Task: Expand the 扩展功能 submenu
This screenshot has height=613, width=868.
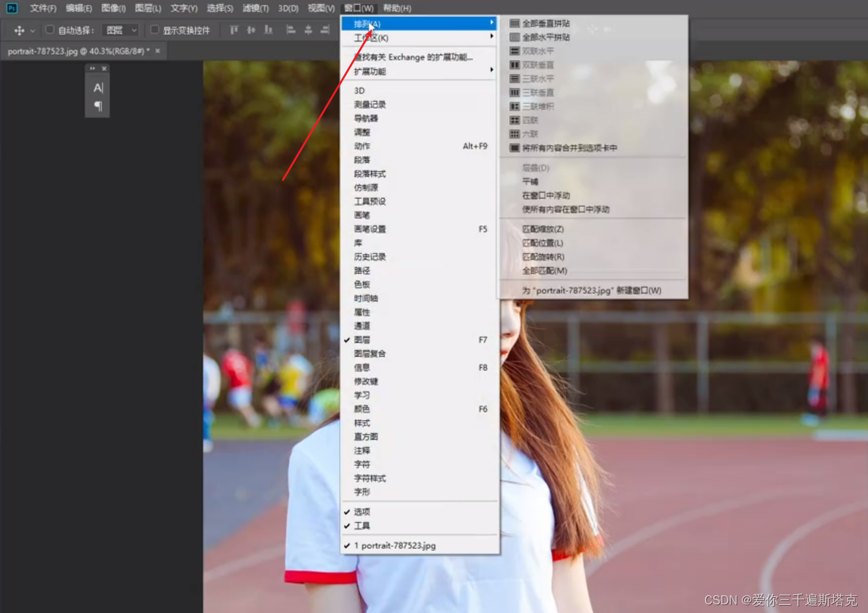Action: (x=419, y=71)
